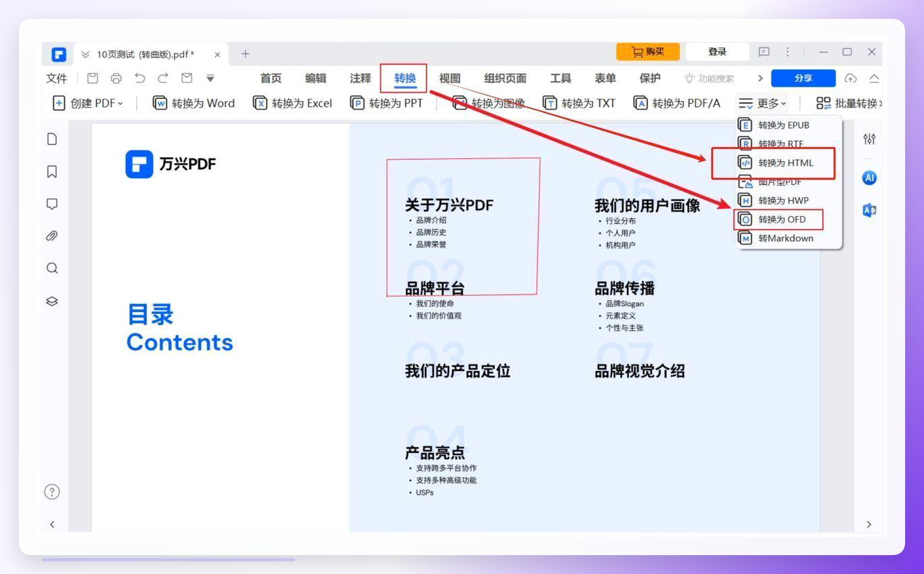924x574 pixels.
Task: Click the 登录 button
Action: pyautogui.click(x=717, y=52)
